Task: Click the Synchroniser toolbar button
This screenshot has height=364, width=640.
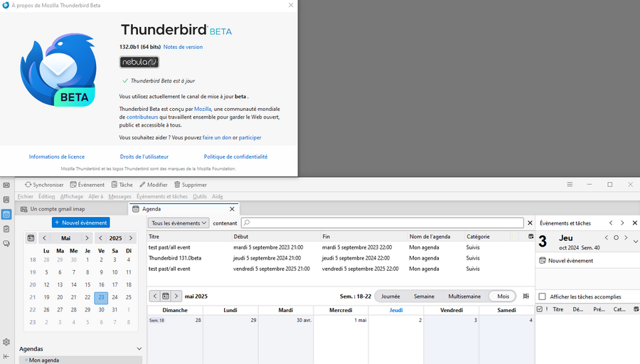Action: pyautogui.click(x=44, y=185)
